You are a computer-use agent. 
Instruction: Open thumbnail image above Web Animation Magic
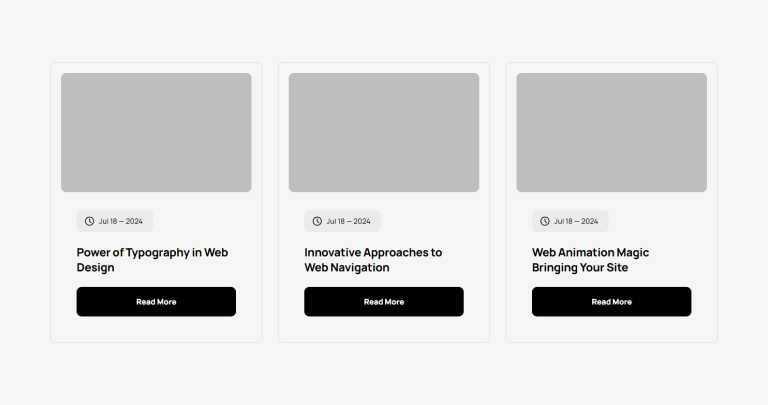pos(611,132)
